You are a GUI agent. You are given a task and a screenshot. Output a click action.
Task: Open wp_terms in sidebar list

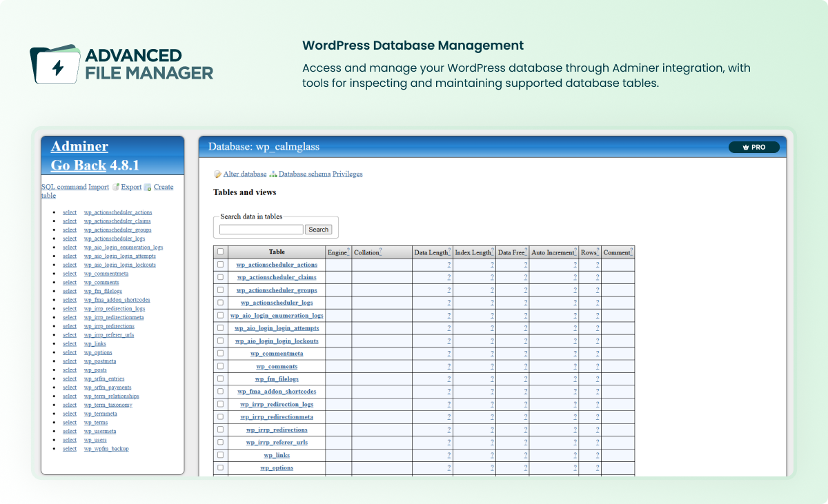tap(96, 423)
